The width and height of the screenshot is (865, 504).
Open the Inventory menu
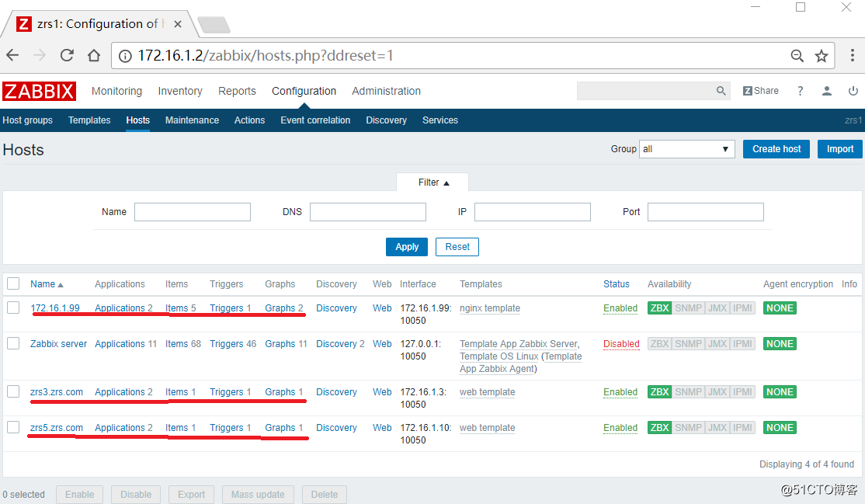coord(180,91)
